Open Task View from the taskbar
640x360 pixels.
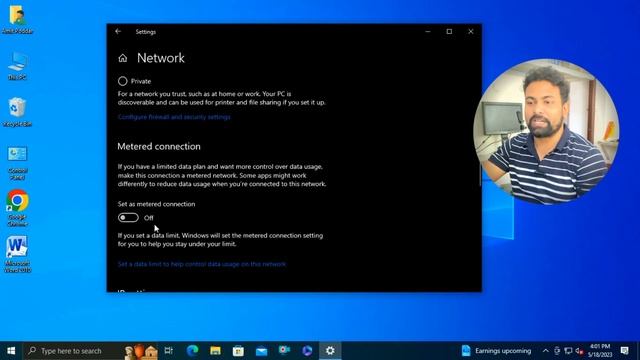click(169, 351)
